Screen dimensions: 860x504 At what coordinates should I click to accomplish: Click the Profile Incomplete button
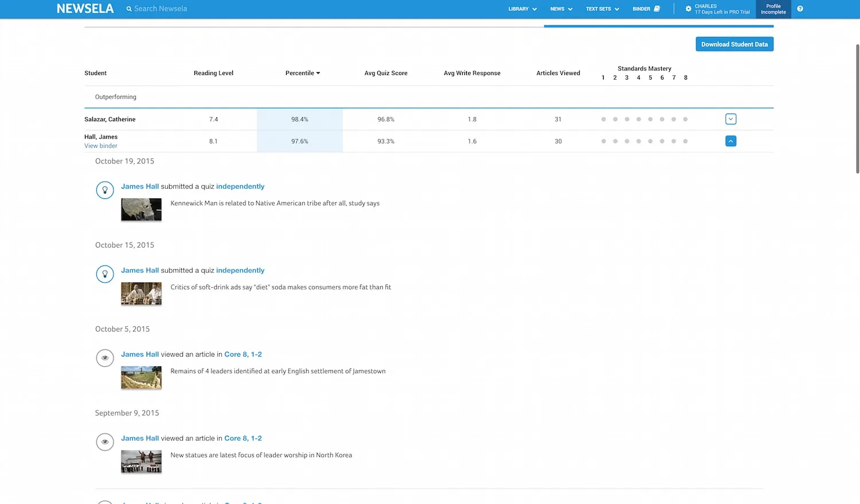[x=773, y=9]
